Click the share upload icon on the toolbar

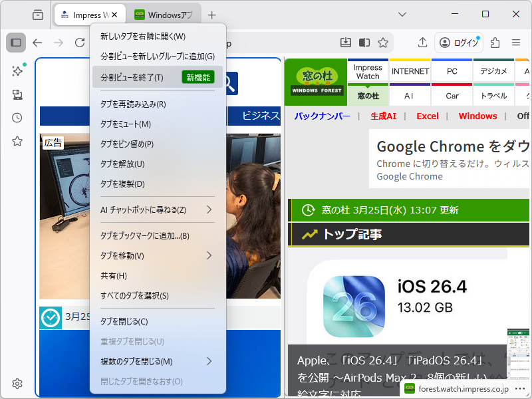click(x=422, y=42)
